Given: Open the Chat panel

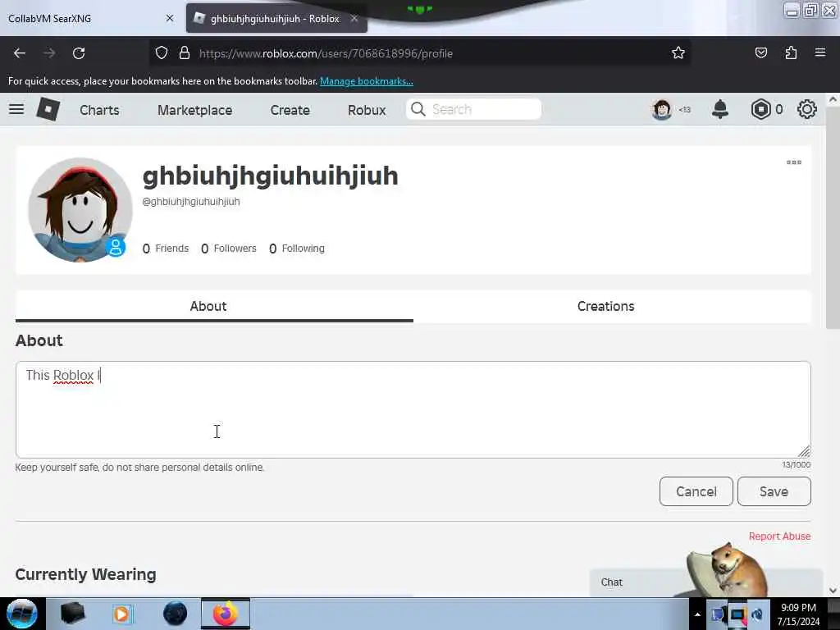Looking at the screenshot, I should (x=612, y=582).
